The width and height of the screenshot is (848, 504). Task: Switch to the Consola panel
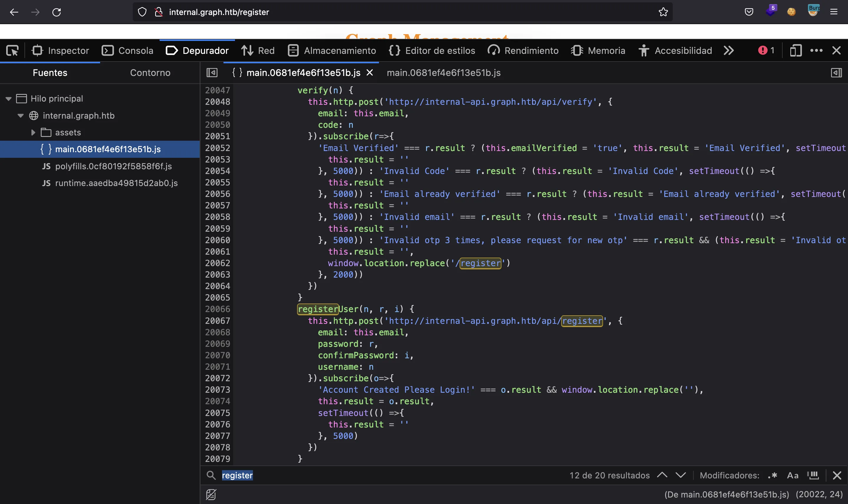127,51
